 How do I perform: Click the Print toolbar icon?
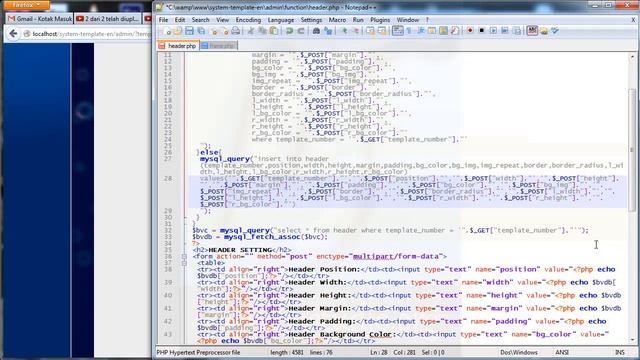pos(236,31)
